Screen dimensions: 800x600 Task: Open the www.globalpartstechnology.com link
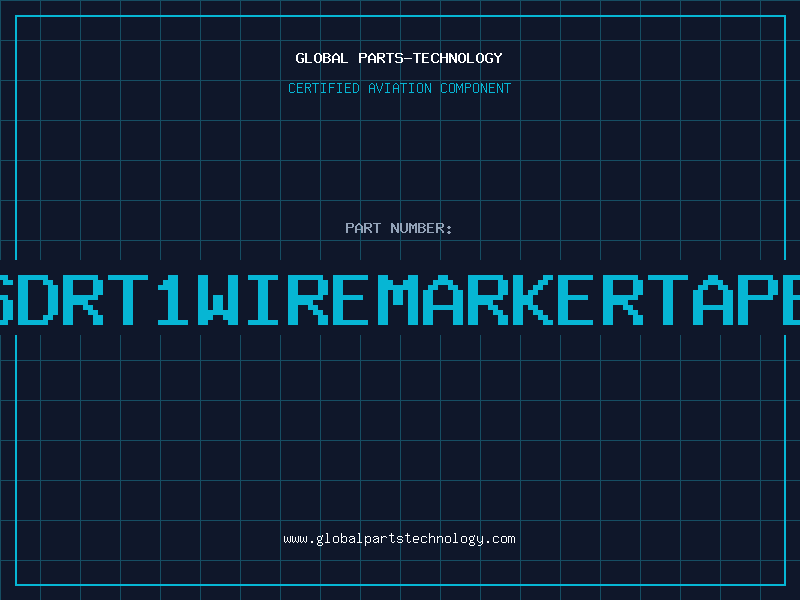pos(399,539)
